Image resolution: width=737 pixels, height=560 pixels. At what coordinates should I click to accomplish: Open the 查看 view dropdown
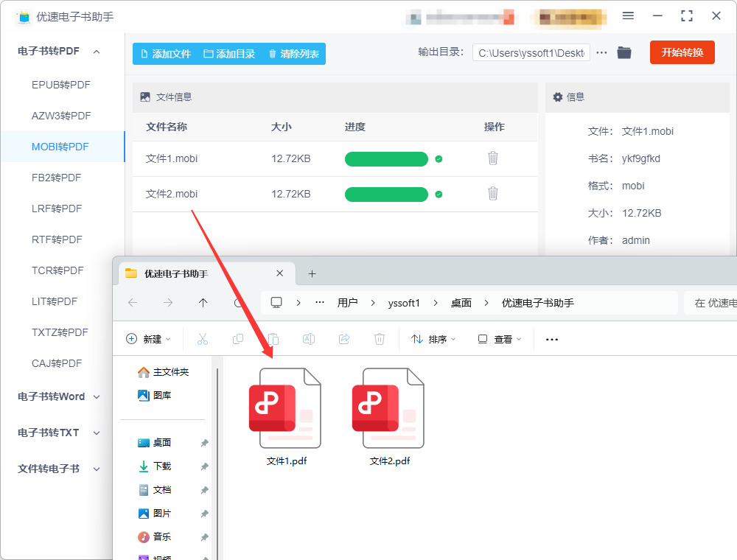click(500, 339)
